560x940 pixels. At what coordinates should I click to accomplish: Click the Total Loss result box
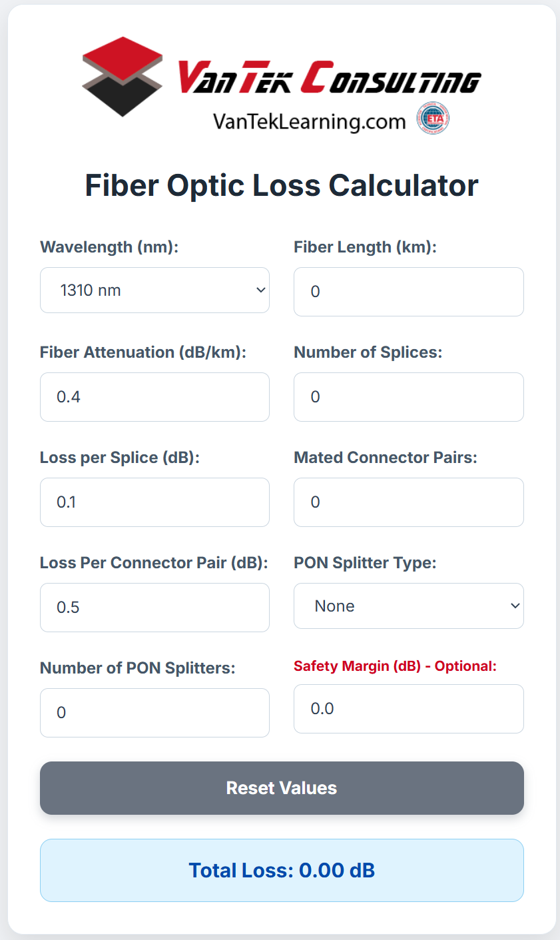(x=282, y=870)
